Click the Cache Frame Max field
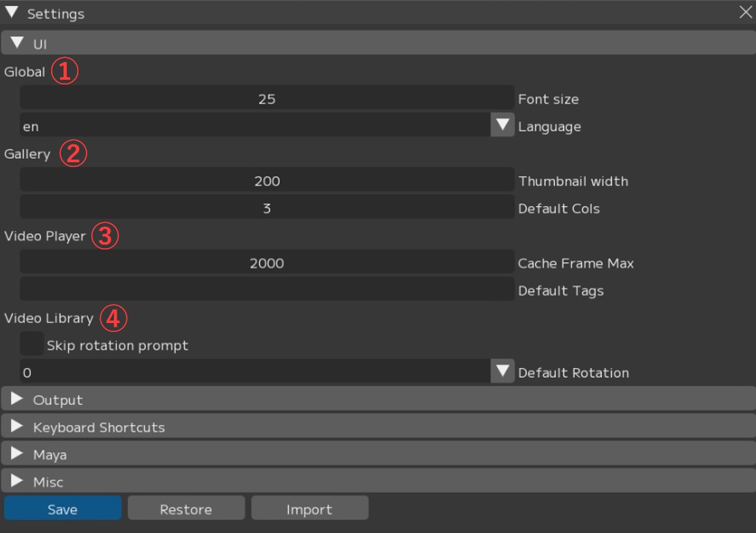 pos(267,263)
